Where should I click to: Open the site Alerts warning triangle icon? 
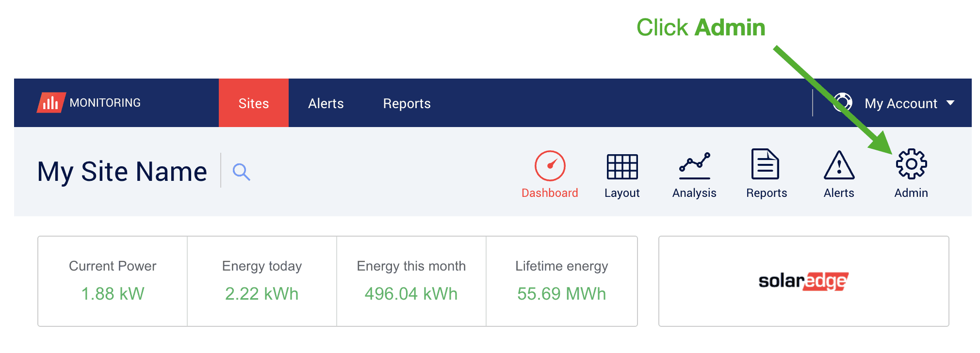(x=839, y=165)
